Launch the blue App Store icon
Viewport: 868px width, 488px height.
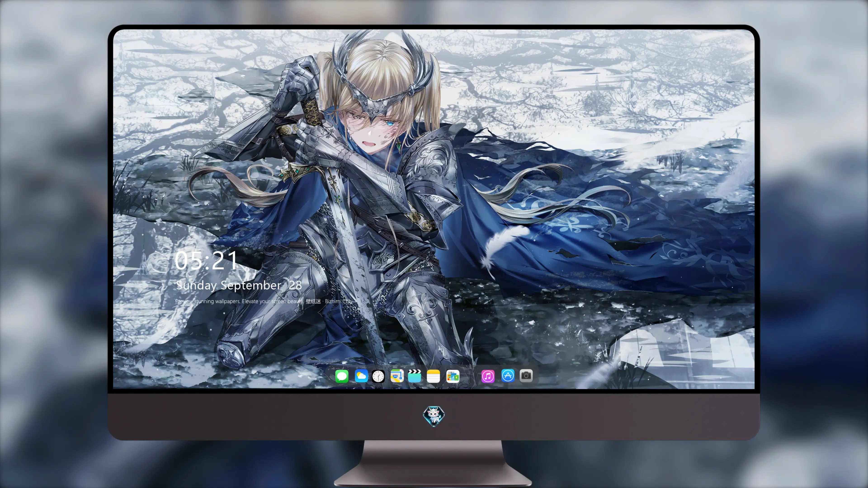508,375
